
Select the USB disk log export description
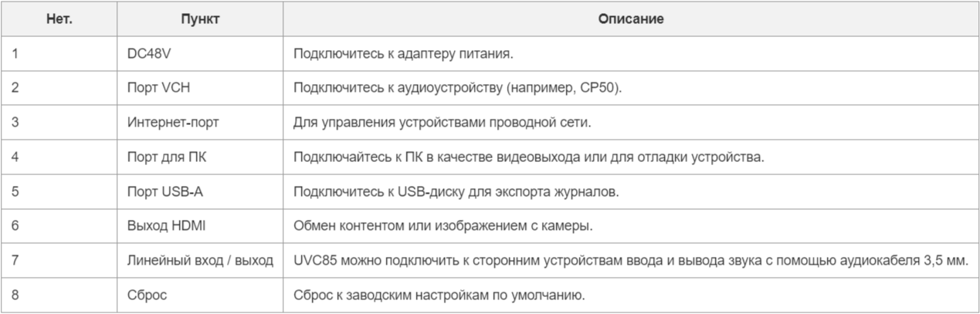[456, 191]
